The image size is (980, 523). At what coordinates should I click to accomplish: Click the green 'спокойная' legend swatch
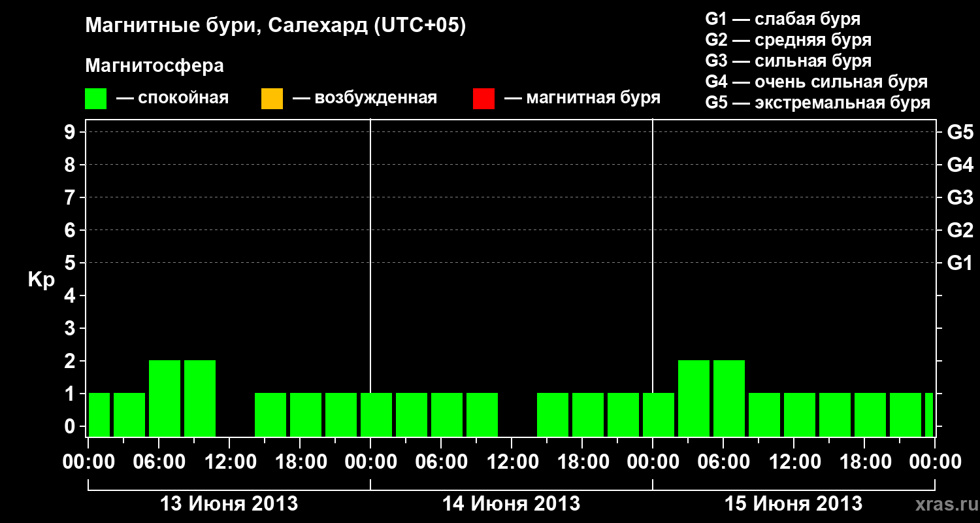click(x=95, y=99)
